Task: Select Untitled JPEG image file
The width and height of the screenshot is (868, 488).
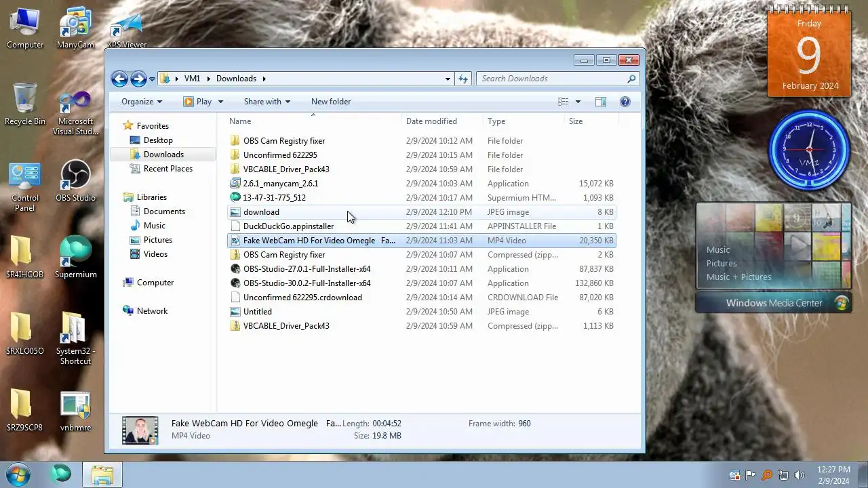Action: point(421,312)
